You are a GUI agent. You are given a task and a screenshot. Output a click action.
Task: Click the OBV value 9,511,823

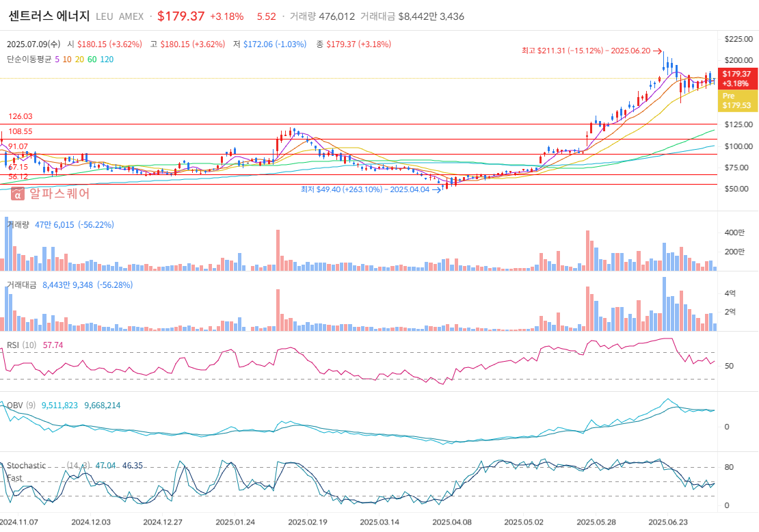pyautogui.click(x=59, y=405)
